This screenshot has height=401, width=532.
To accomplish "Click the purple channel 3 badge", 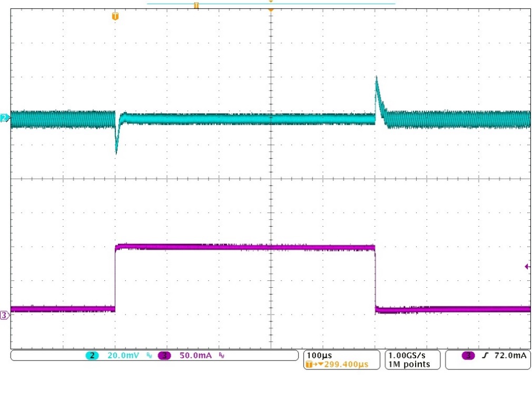I will pyautogui.click(x=164, y=356).
